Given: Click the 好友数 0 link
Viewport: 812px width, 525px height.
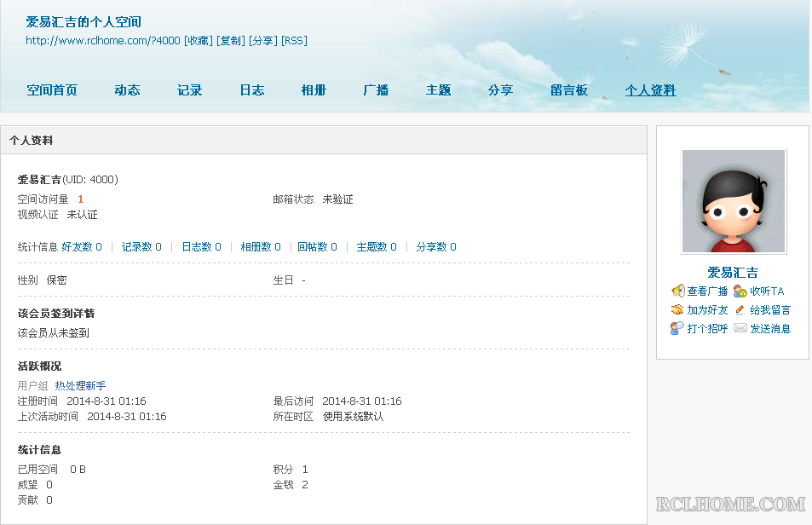Looking at the screenshot, I should [82, 247].
